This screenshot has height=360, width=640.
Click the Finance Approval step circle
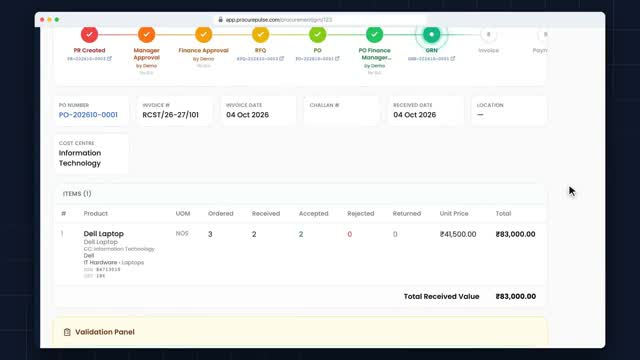203,34
